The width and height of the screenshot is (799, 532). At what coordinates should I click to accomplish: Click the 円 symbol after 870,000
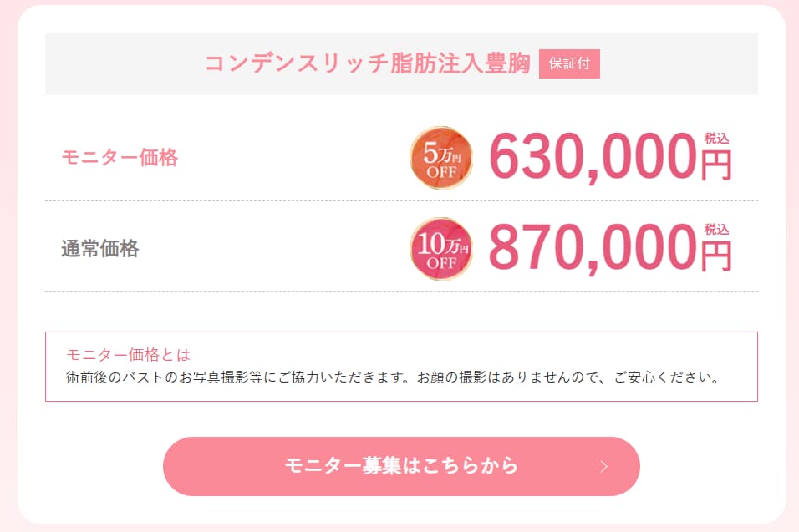coord(715,256)
